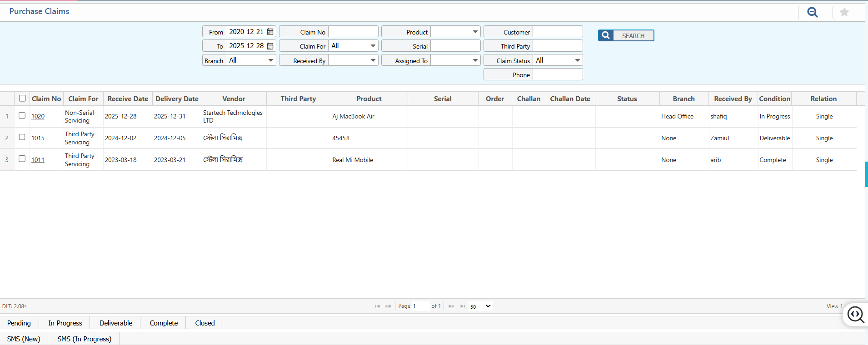
Task: Open claim number 1015 link
Action: [x=38, y=138]
